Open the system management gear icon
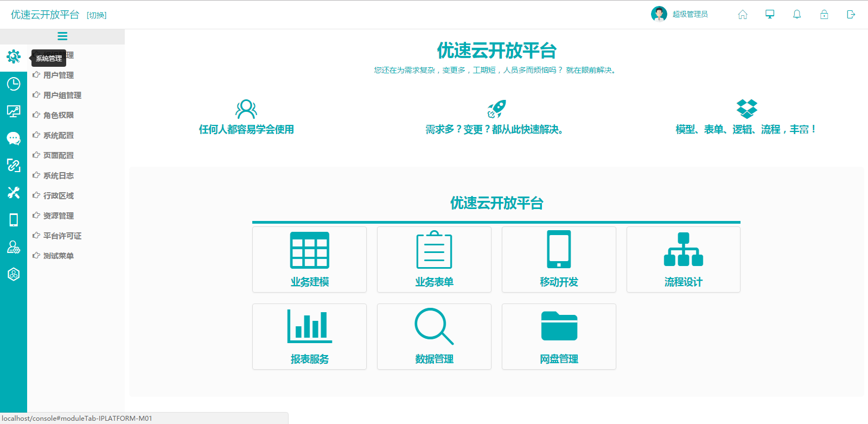Viewport: 868px width, 424px height. 14,56
